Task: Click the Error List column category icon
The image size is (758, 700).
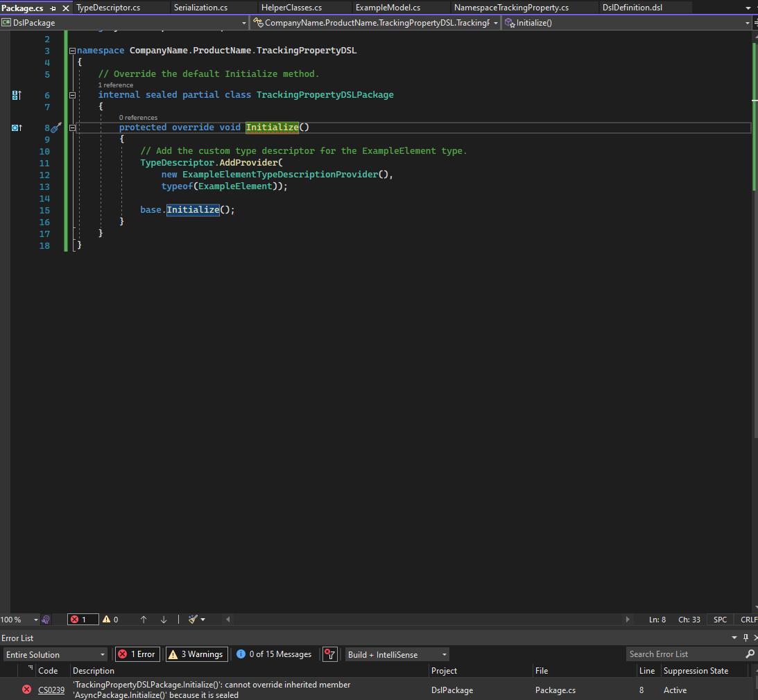Action: click(x=30, y=669)
